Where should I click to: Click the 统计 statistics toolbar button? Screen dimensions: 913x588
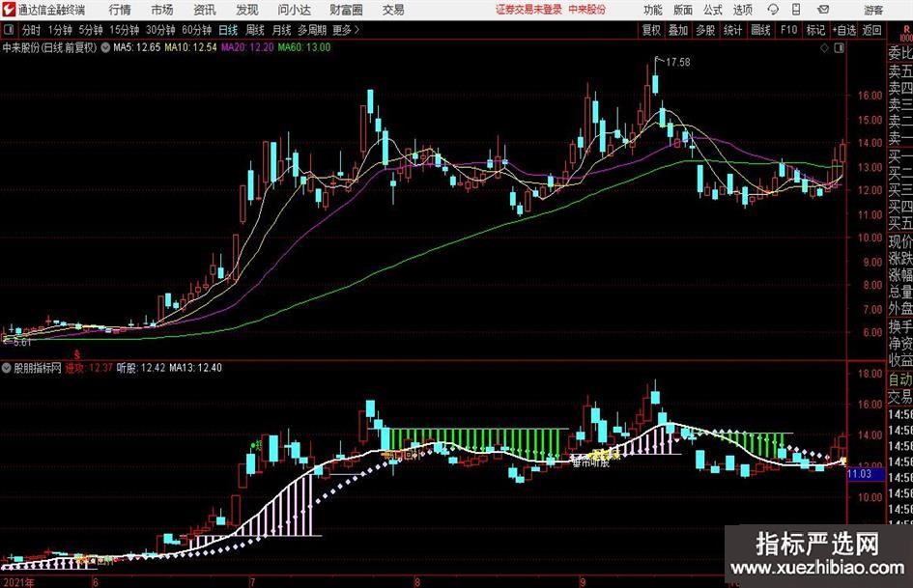click(x=732, y=30)
